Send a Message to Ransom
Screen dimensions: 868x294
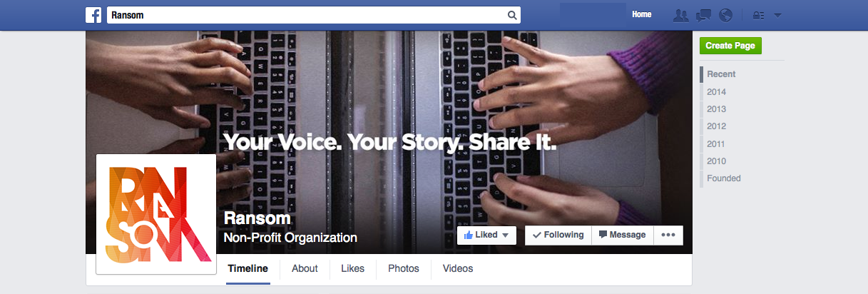[x=622, y=235]
